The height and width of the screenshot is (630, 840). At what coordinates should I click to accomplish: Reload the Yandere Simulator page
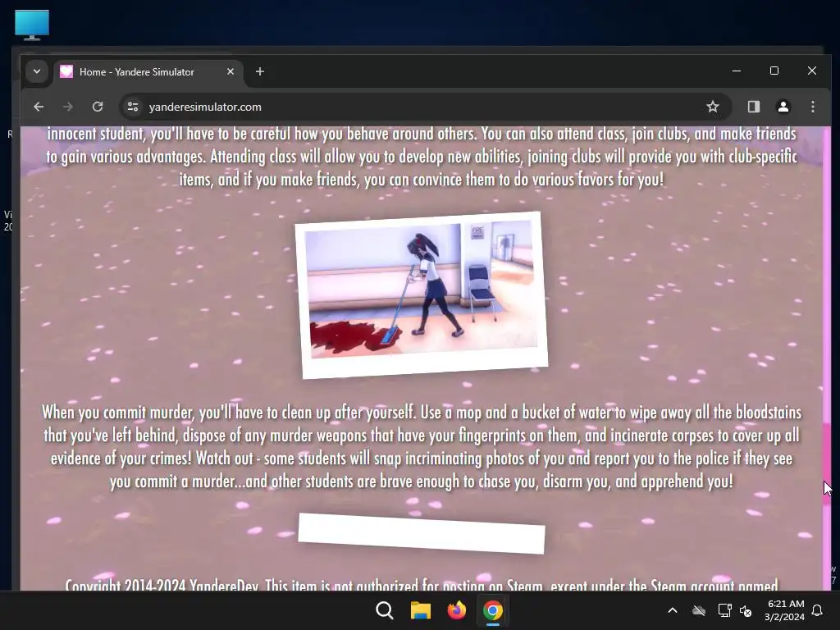98,107
